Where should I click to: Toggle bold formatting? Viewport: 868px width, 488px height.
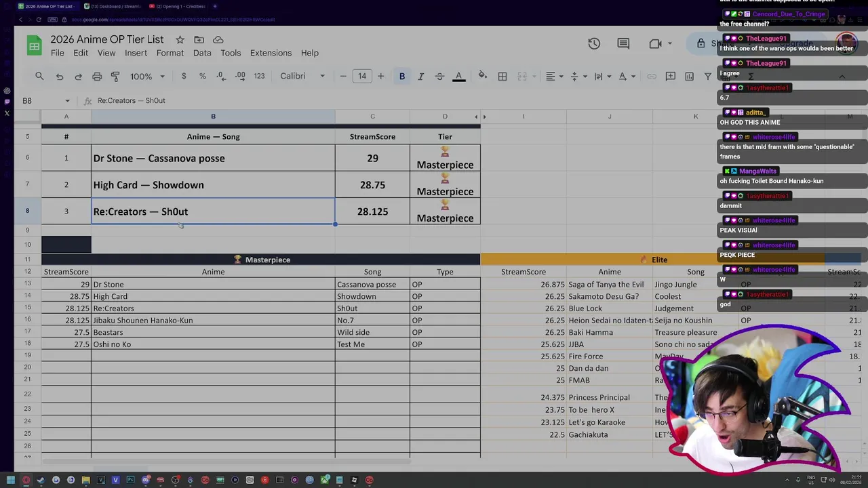click(x=402, y=77)
